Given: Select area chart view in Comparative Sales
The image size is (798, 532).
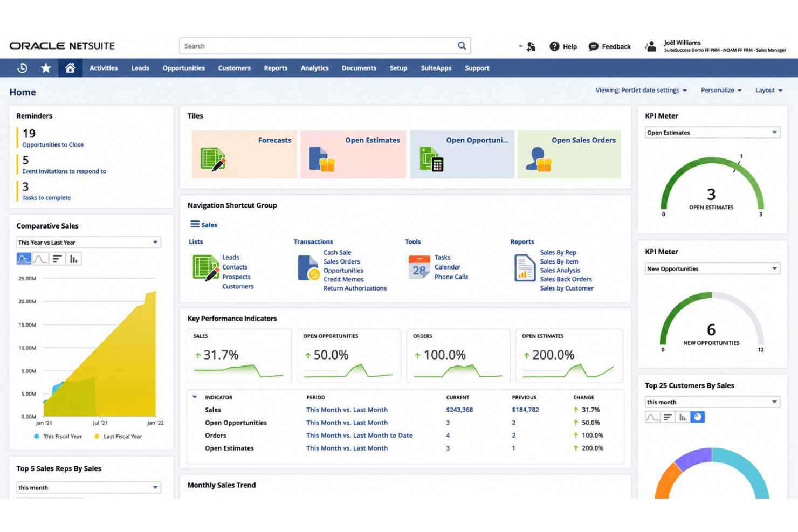Looking at the screenshot, I should pos(24,259).
